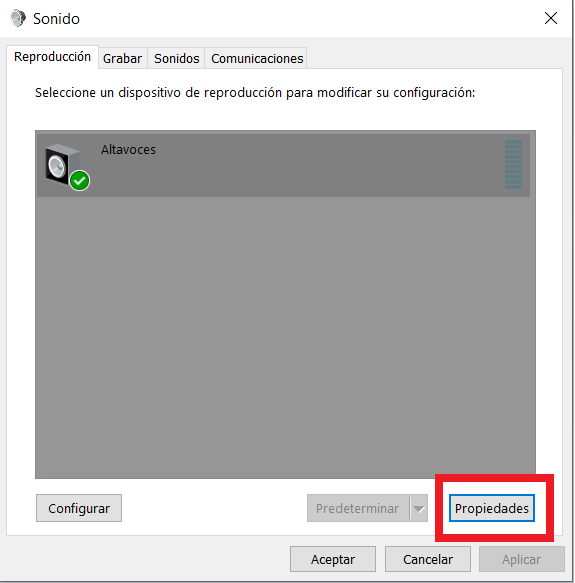
Task: Click empty area of the playback device list
Action: 285,335
